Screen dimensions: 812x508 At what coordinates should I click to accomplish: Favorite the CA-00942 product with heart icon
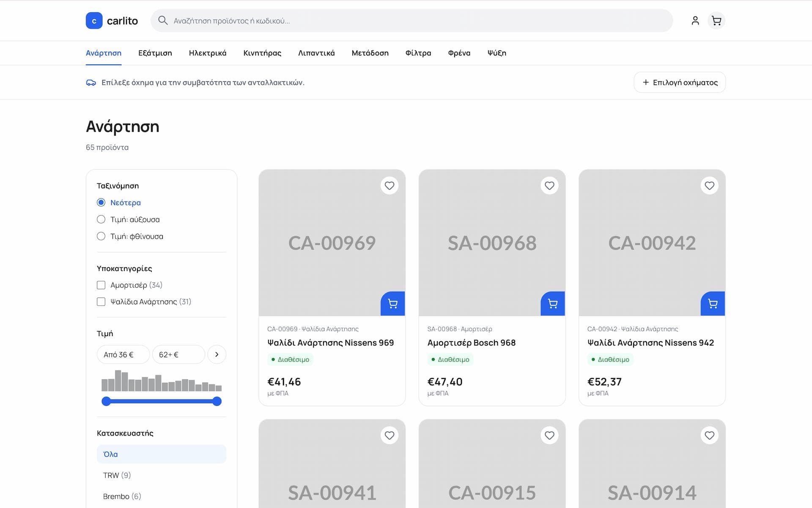click(x=709, y=185)
